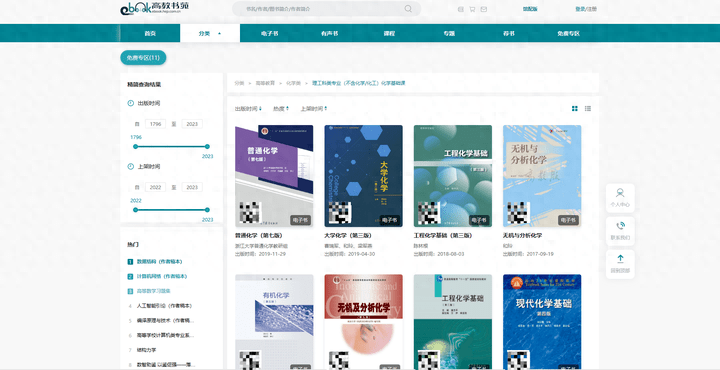This screenshot has height=370, width=720.
Task: Expand the 分类 dropdown tab
Action: point(210,34)
